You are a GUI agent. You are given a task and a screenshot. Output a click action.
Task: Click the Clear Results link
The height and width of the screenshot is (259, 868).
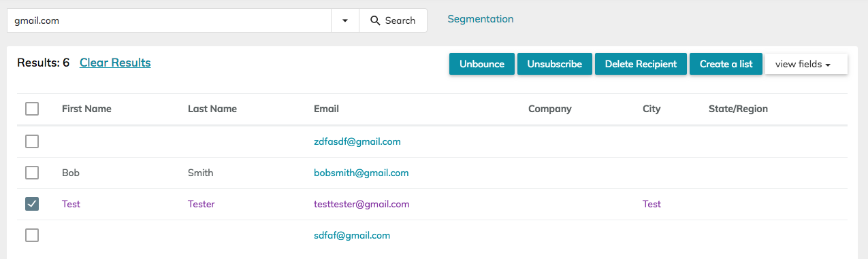115,63
